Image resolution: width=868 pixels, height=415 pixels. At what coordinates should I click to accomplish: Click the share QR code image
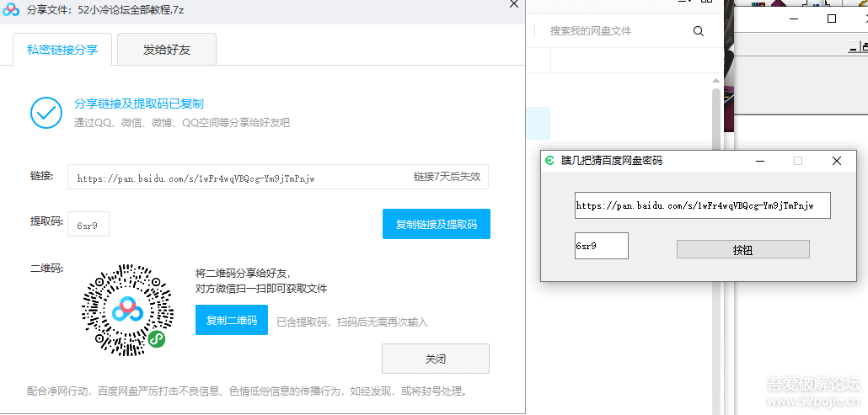[128, 310]
